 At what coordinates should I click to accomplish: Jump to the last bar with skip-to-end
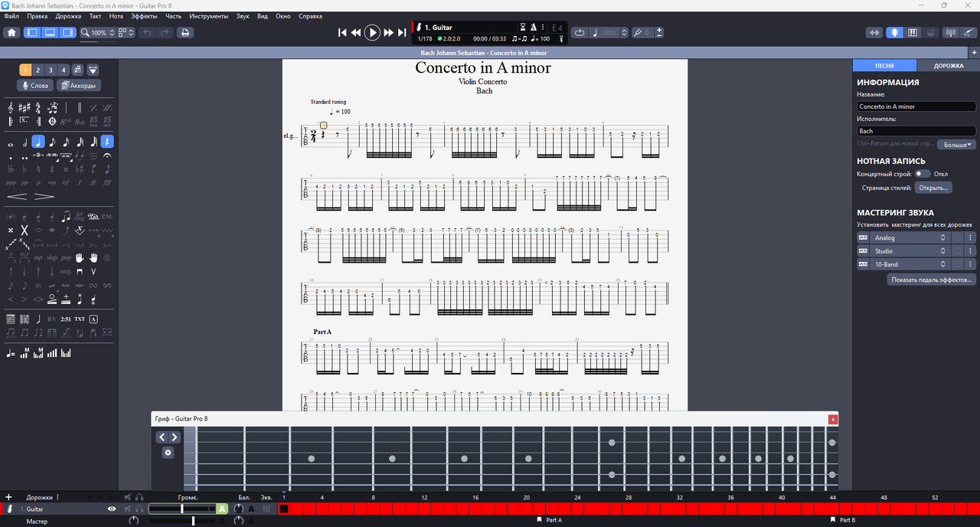(401, 33)
